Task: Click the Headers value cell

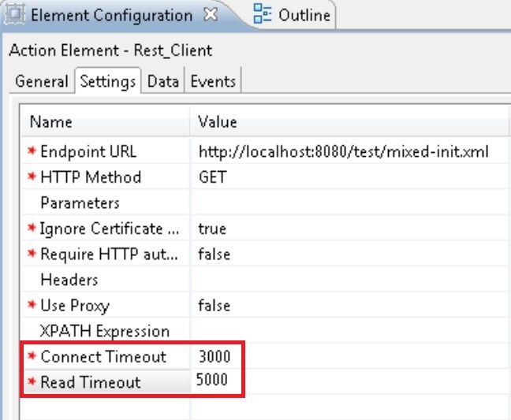Action: (347, 280)
